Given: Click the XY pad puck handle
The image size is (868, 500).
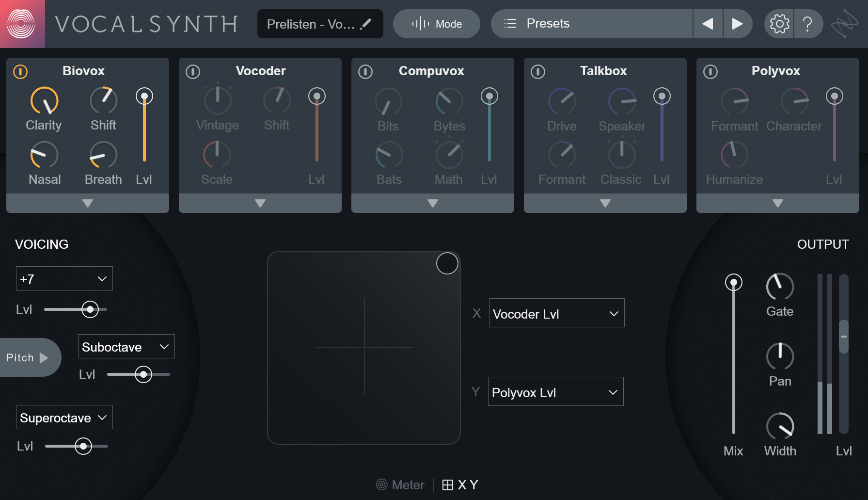Looking at the screenshot, I should pyautogui.click(x=447, y=263).
